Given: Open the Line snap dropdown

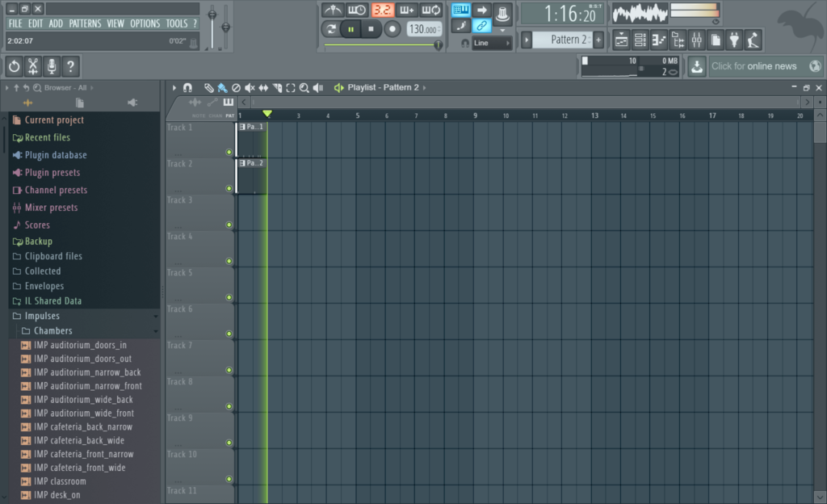Looking at the screenshot, I should point(492,44).
